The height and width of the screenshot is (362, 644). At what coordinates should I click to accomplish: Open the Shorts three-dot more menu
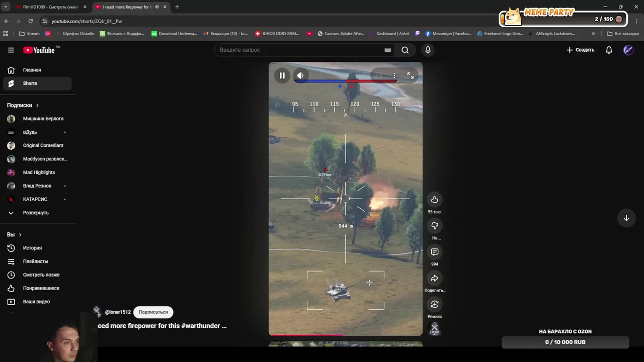394,75
